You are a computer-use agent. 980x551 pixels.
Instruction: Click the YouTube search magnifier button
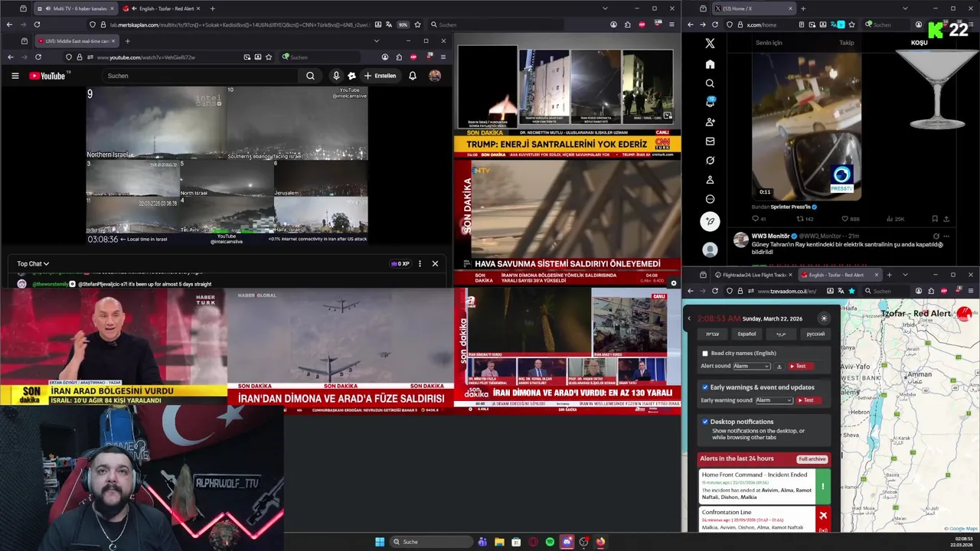(310, 76)
